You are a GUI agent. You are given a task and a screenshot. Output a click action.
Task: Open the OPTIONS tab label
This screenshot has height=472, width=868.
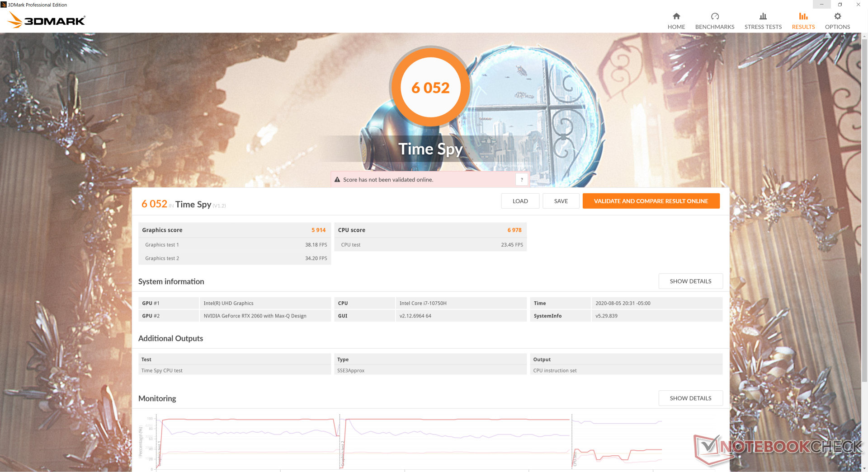(838, 27)
